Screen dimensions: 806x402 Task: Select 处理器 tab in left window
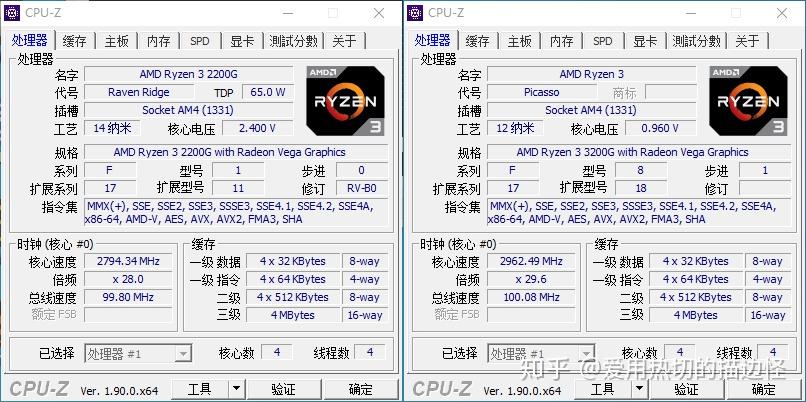pos(30,40)
